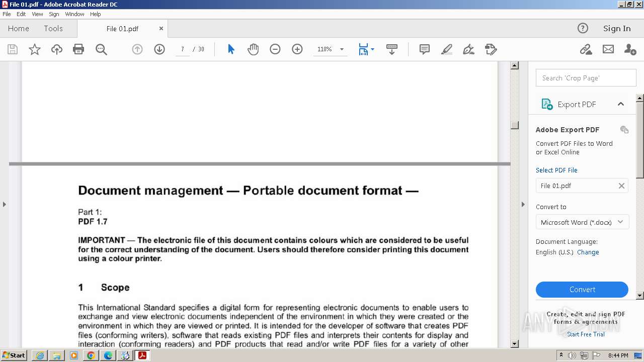Click the Convert button
This screenshot has height=362, width=644.
point(582,290)
